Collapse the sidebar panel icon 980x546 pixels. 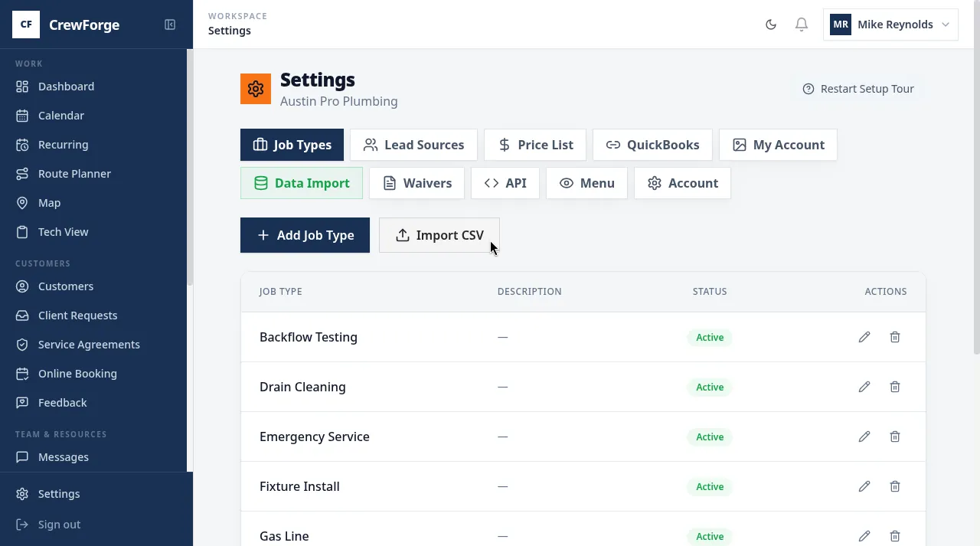click(x=170, y=25)
